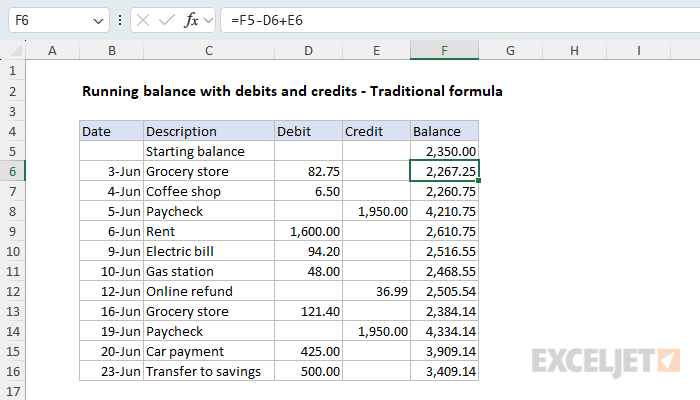Select balance cell 3,409.14
The width and height of the screenshot is (700, 400).
click(444, 371)
